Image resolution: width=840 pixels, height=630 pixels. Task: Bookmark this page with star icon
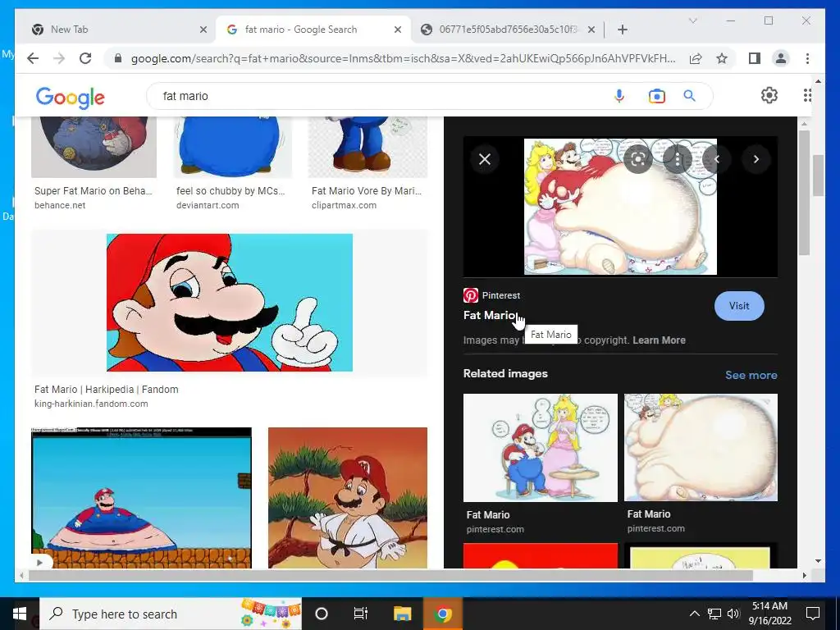click(722, 58)
